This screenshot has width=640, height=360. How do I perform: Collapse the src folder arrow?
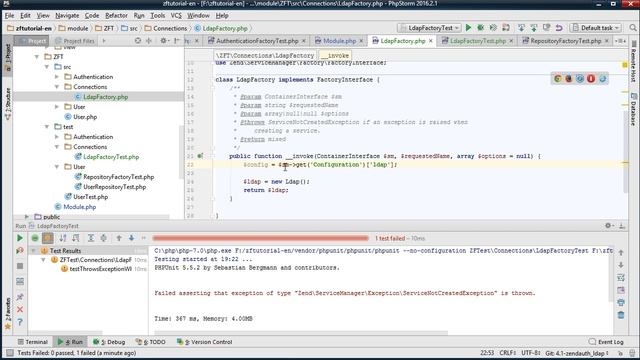(47, 67)
